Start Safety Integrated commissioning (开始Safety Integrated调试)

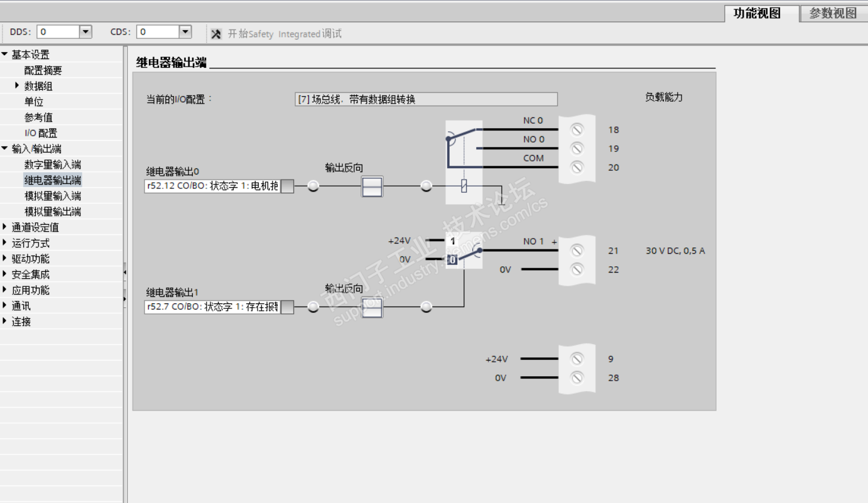click(276, 34)
